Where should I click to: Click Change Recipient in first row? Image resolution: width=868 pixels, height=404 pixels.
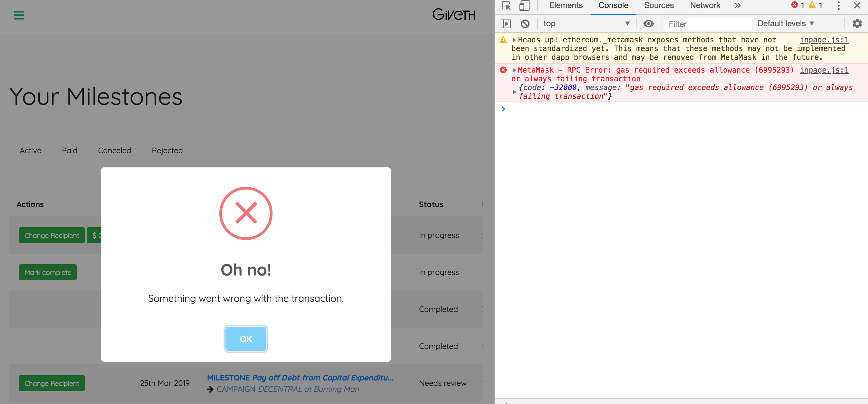click(51, 235)
